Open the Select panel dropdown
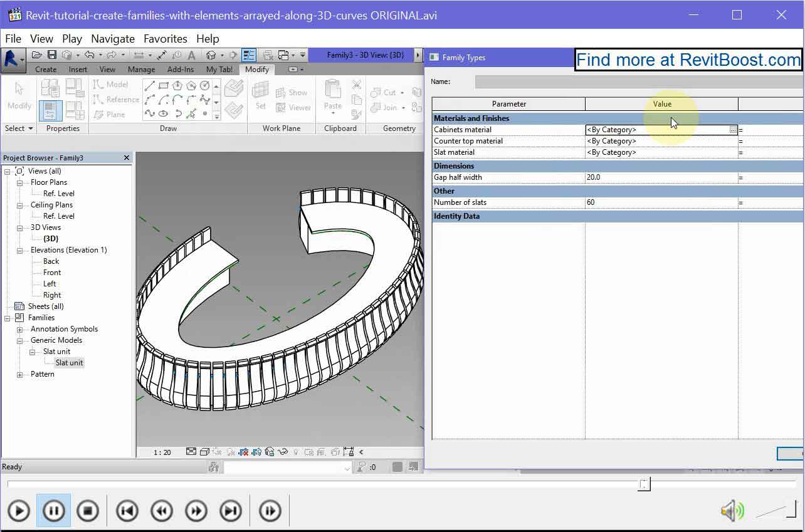The width and height of the screenshot is (805, 532). click(19, 128)
